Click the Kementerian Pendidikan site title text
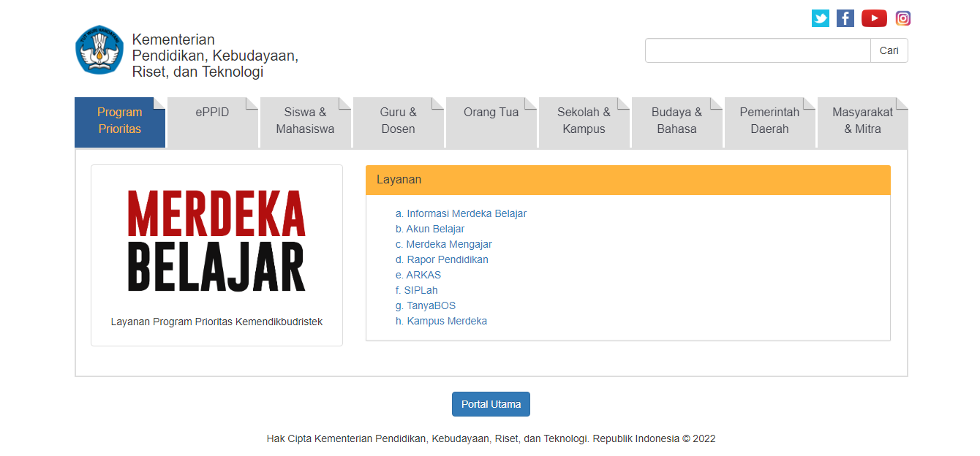This screenshot has height=456, width=980. point(215,56)
